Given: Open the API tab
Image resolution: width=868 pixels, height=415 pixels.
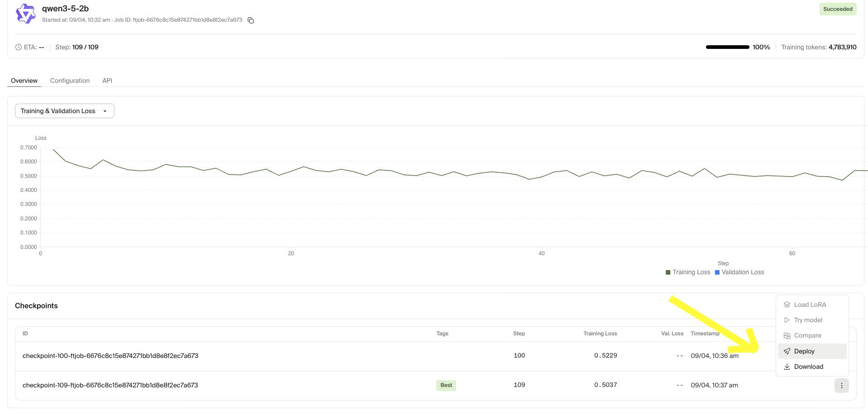Looking at the screenshot, I should (x=107, y=81).
